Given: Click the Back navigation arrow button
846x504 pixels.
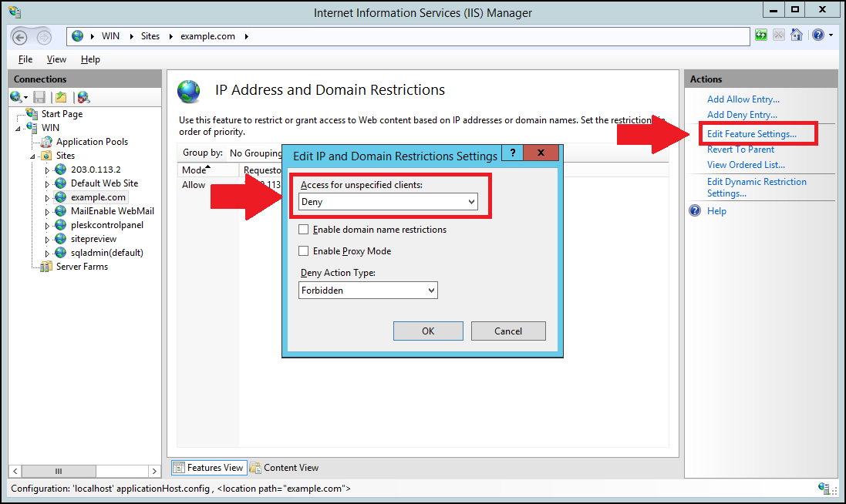Looking at the screenshot, I should [20, 37].
